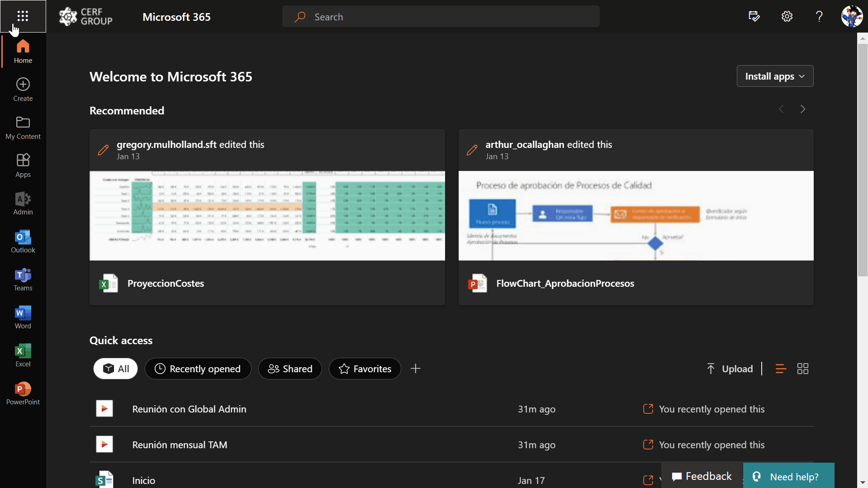Image resolution: width=868 pixels, height=488 pixels.
Task: Launch Word from the sidebar
Action: coord(23,317)
